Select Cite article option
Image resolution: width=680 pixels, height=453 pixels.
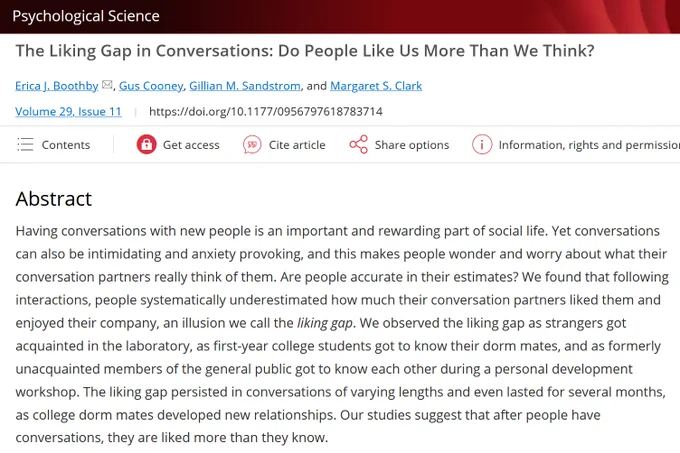(x=297, y=145)
